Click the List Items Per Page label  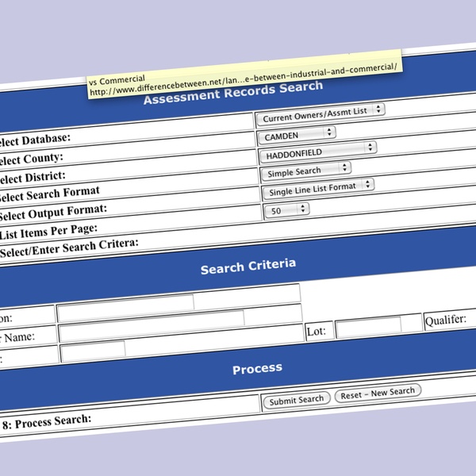pyautogui.click(x=48, y=232)
